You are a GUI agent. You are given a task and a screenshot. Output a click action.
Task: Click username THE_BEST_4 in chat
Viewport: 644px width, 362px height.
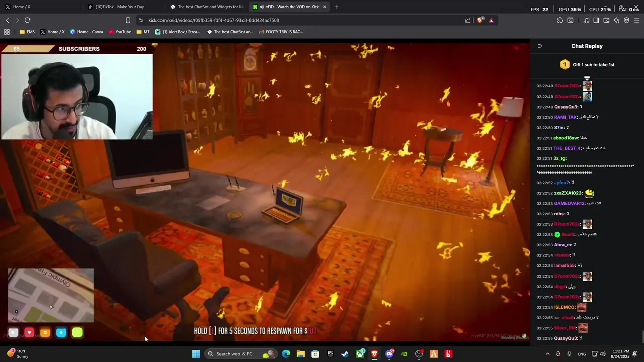(x=567, y=148)
